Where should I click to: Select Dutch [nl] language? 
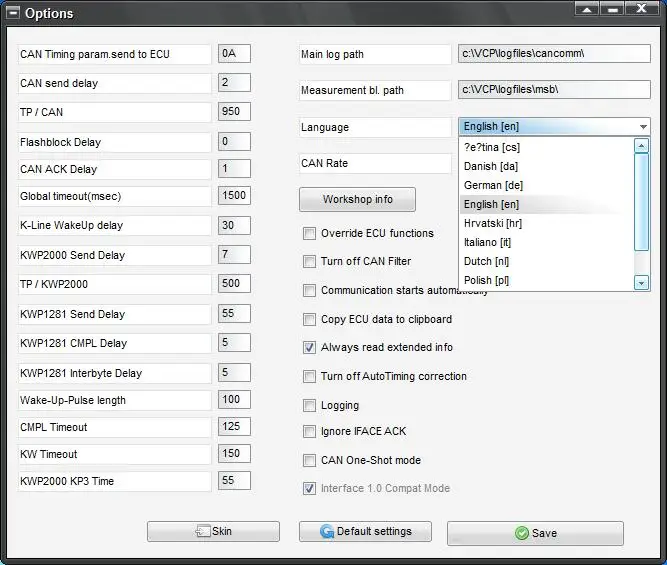click(x=546, y=261)
